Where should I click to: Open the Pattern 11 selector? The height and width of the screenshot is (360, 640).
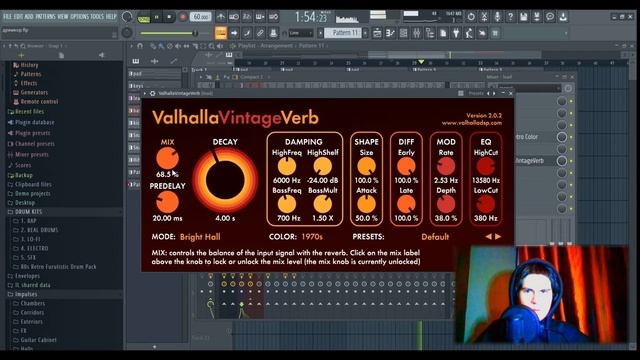point(343,33)
